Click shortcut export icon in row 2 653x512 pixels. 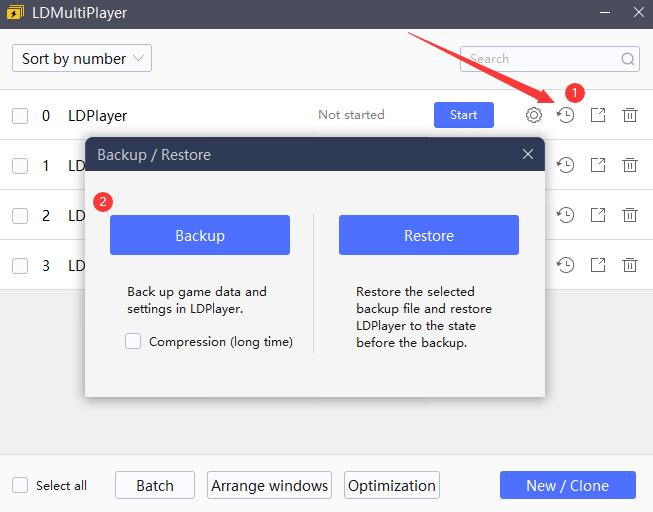(598, 215)
